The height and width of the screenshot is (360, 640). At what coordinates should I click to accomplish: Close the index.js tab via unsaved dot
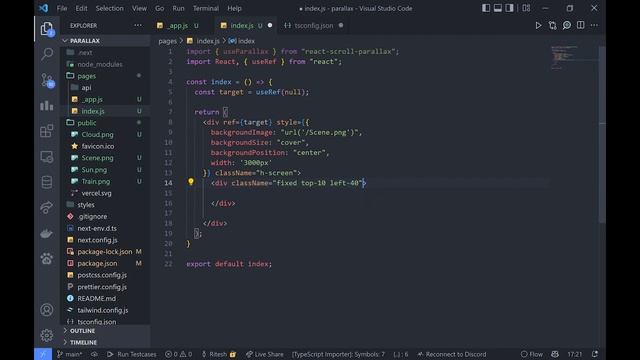(x=270, y=25)
